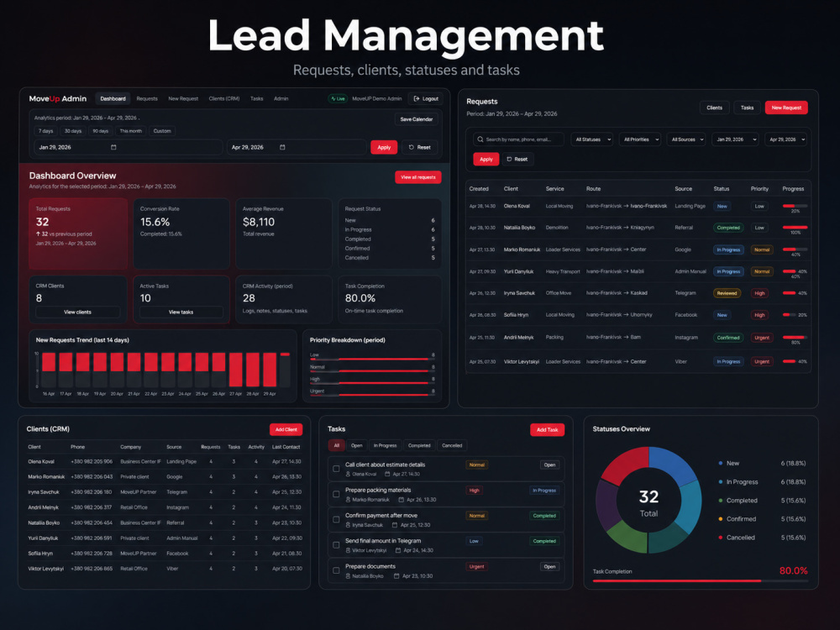840x630 pixels.
Task: Click the Task Completion 80.0% progress bar
Action: click(x=701, y=580)
